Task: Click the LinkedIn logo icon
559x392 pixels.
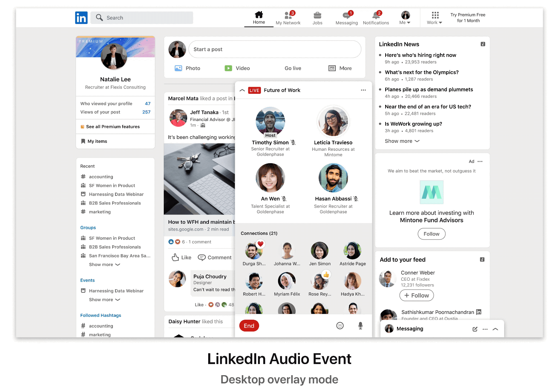Action: click(81, 18)
